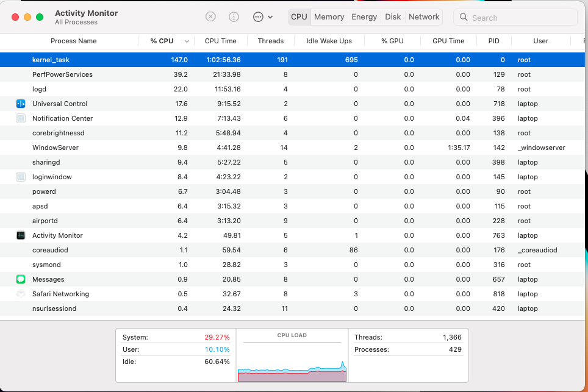The height and width of the screenshot is (392, 588).
Task: Sort by Idle Wake Ups column header
Action: (329, 41)
